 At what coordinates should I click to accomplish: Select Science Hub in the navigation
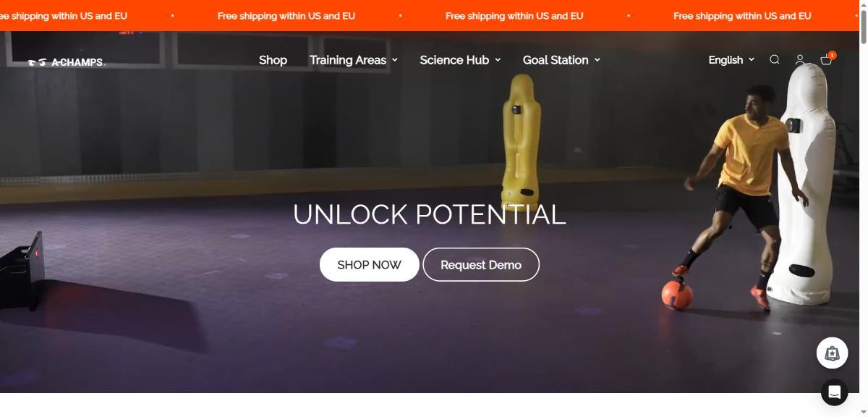coord(454,60)
